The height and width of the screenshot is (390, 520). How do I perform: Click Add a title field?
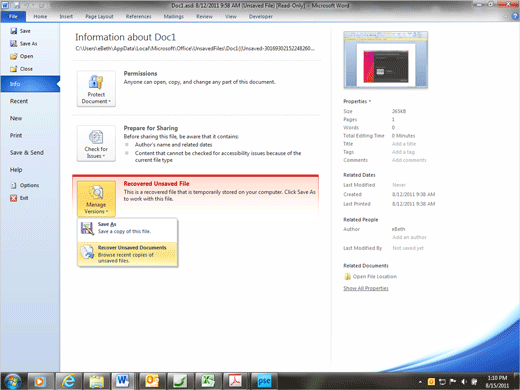(x=404, y=144)
